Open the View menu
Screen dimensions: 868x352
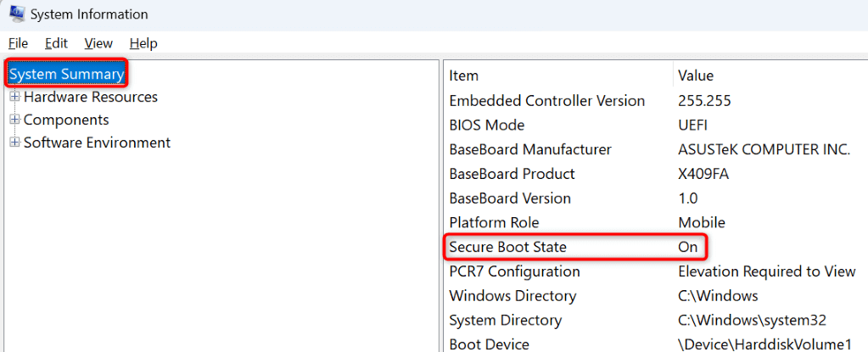(x=98, y=43)
